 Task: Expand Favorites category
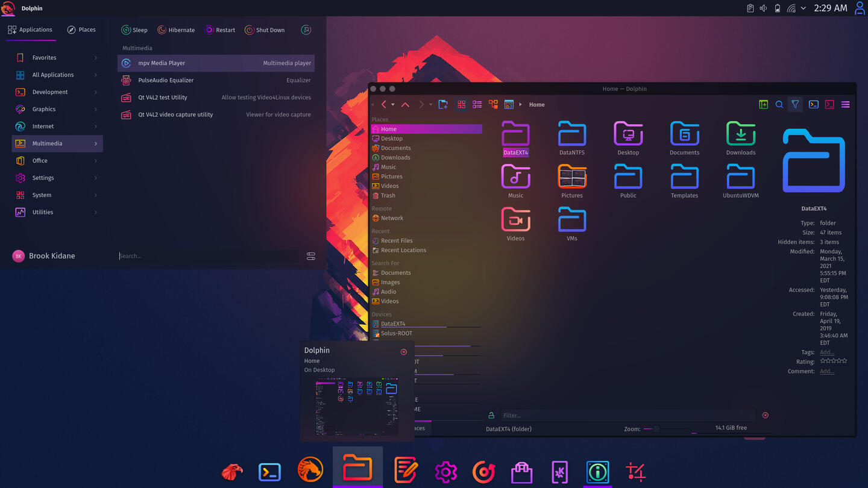pyautogui.click(x=57, y=58)
